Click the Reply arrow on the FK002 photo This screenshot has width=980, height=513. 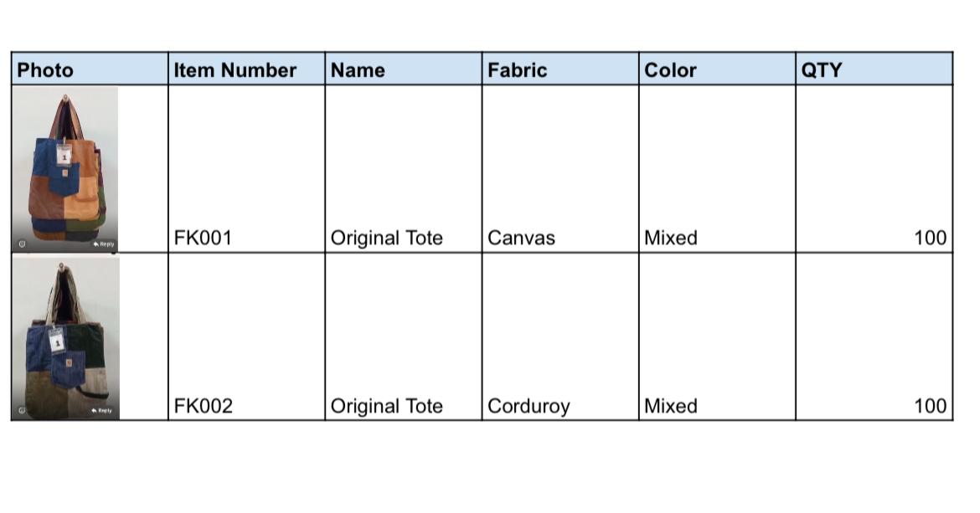coord(101,411)
